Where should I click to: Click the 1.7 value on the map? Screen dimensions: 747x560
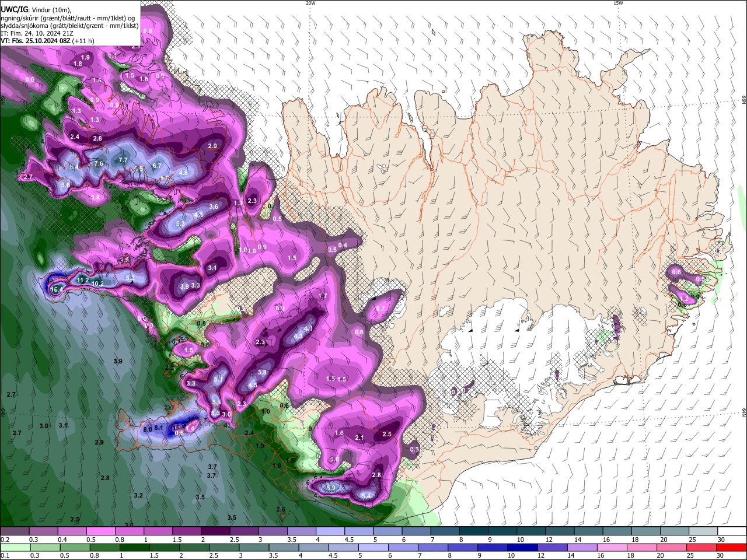[322, 296]
